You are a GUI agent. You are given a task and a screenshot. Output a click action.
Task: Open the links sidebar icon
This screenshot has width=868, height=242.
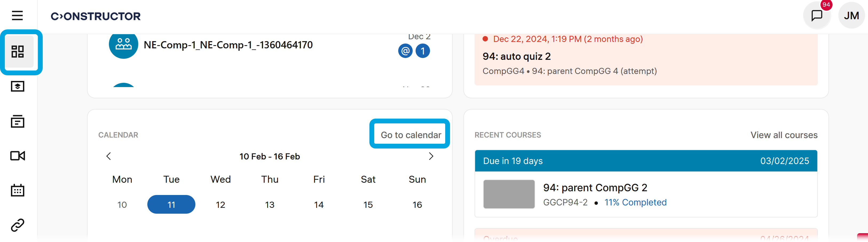18,225
